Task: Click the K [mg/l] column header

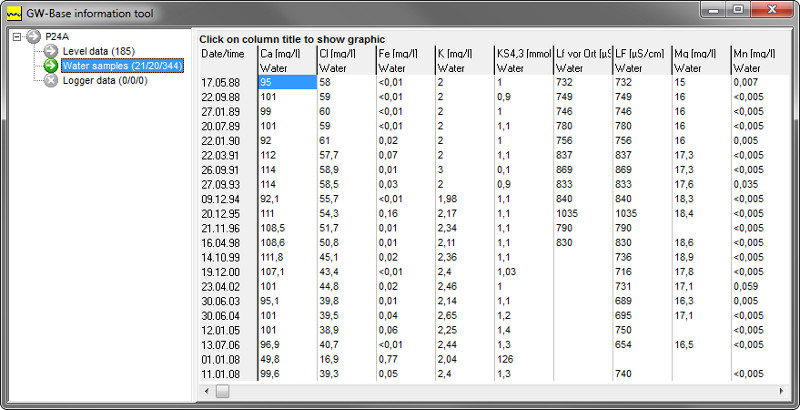Action: pos(457,52)
